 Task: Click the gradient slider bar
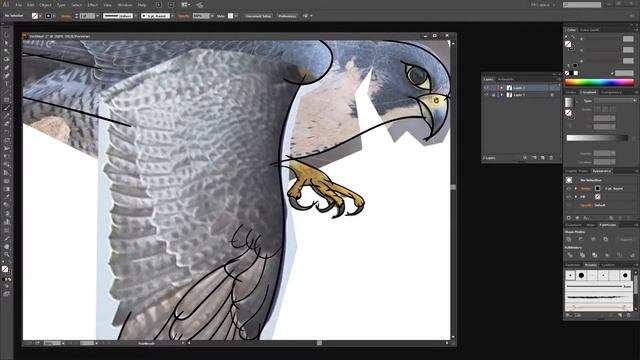click(597, 138)
